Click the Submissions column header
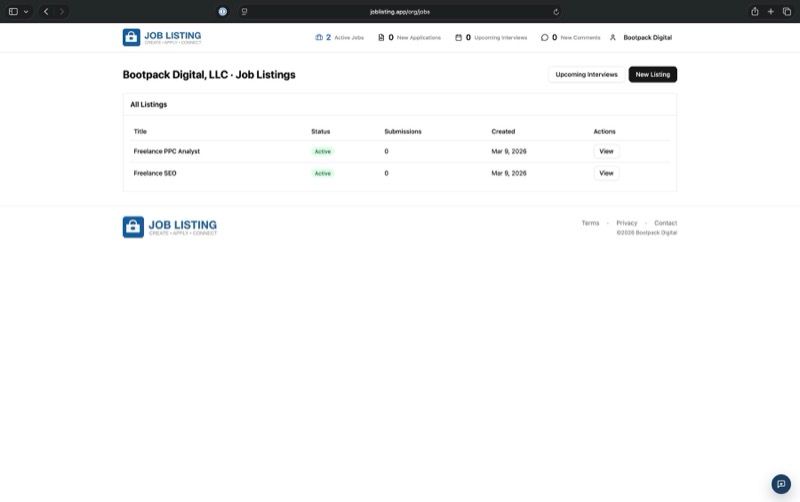Viewport: 800px width, 502px height. (x=403, y=131)
